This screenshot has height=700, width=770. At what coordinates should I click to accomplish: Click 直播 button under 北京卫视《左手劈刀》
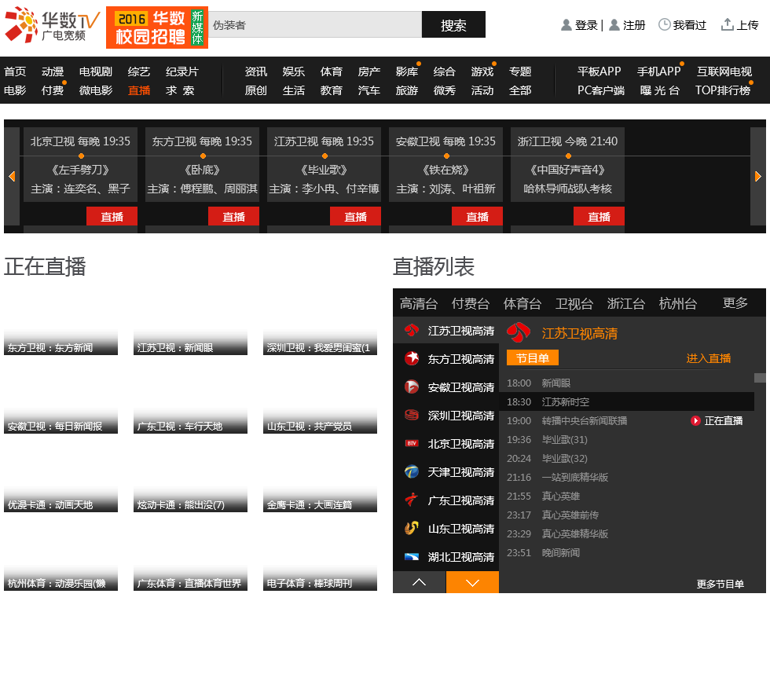112,217
